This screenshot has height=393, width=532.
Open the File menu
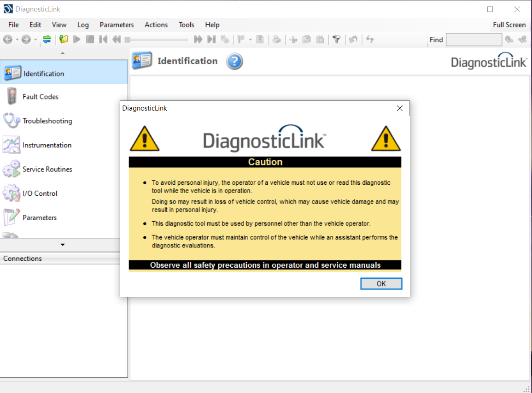tap(13, 25)
